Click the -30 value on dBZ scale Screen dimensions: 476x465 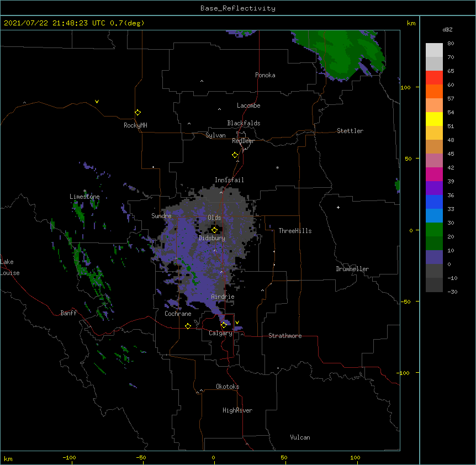pos(452,292)
